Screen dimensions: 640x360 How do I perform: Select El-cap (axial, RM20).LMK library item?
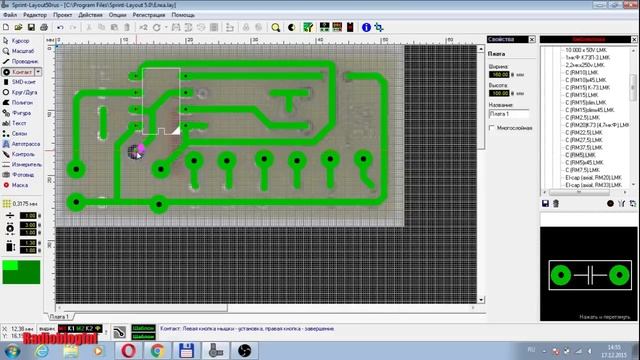(593, 178)
